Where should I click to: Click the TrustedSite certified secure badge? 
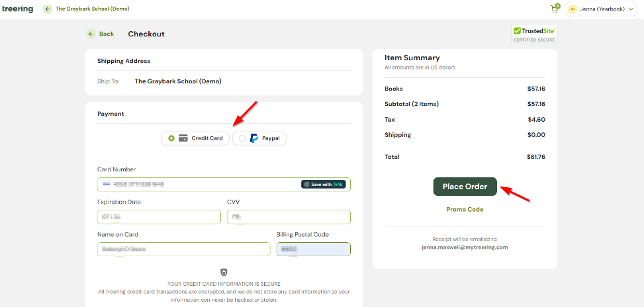click(x=534, y=34)
